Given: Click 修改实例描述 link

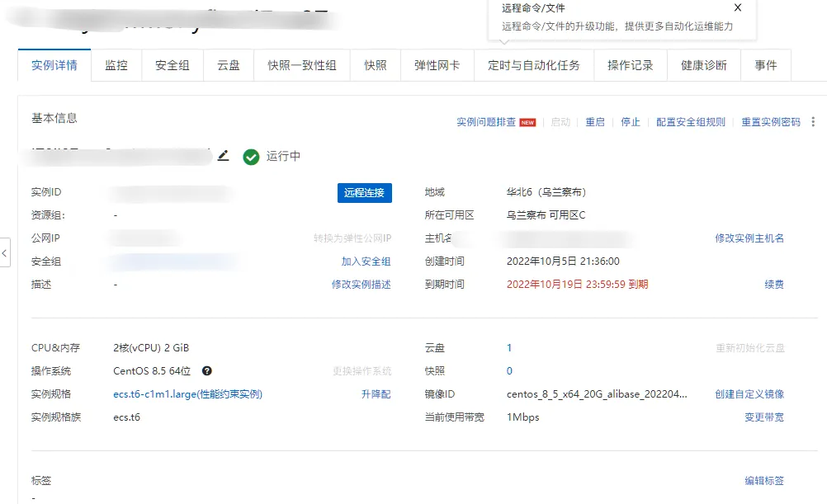Looking at the screenshot, I should pos(361,284).
